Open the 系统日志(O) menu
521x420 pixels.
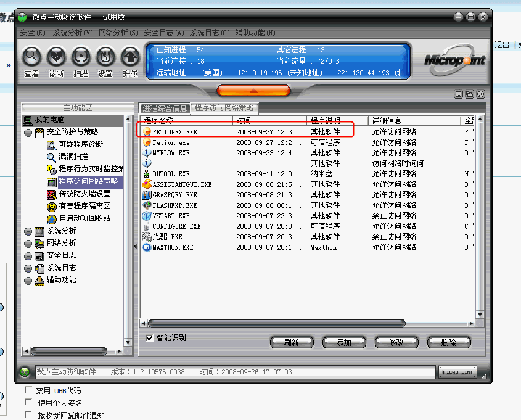click(x=210, y=33)
